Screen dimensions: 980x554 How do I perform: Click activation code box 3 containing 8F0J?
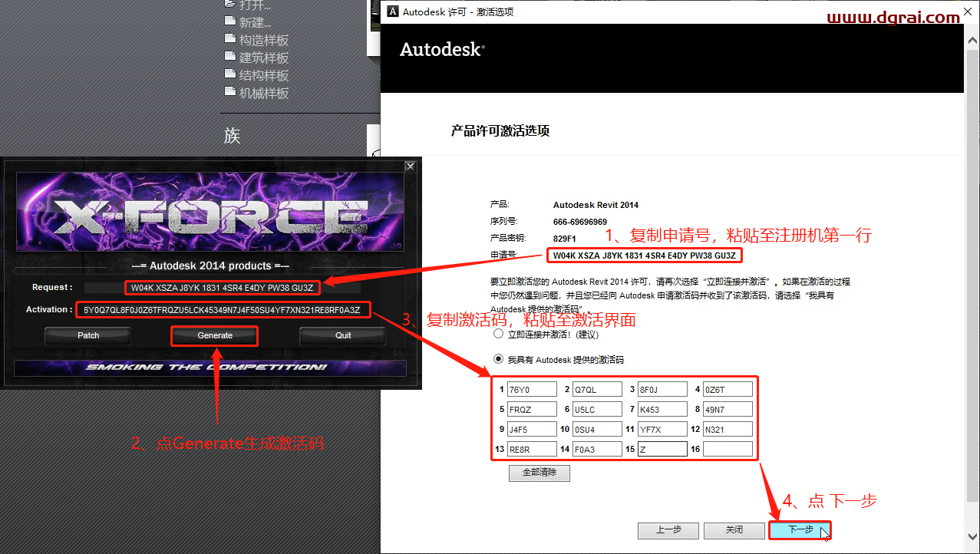click(662, 389)
